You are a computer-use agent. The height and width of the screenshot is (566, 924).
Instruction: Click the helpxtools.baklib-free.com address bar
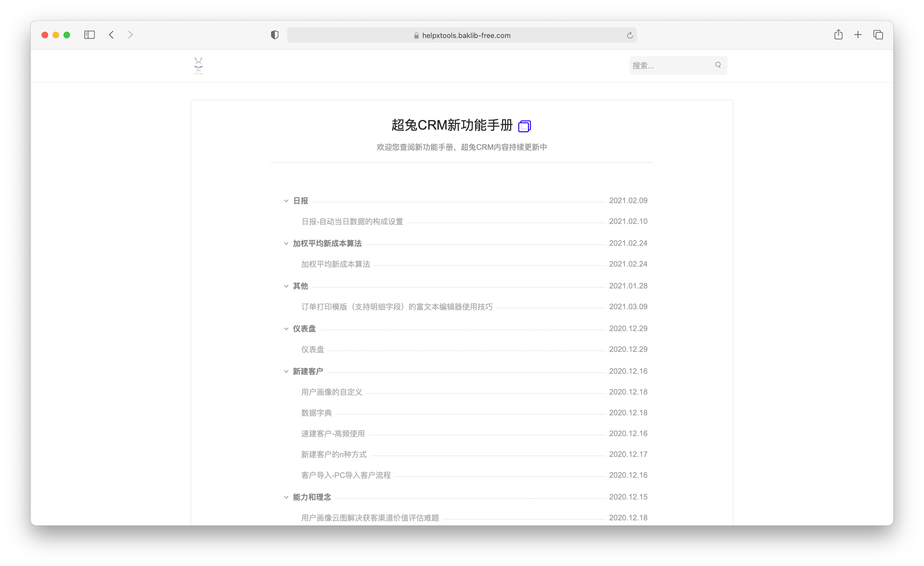coord(462,35)
